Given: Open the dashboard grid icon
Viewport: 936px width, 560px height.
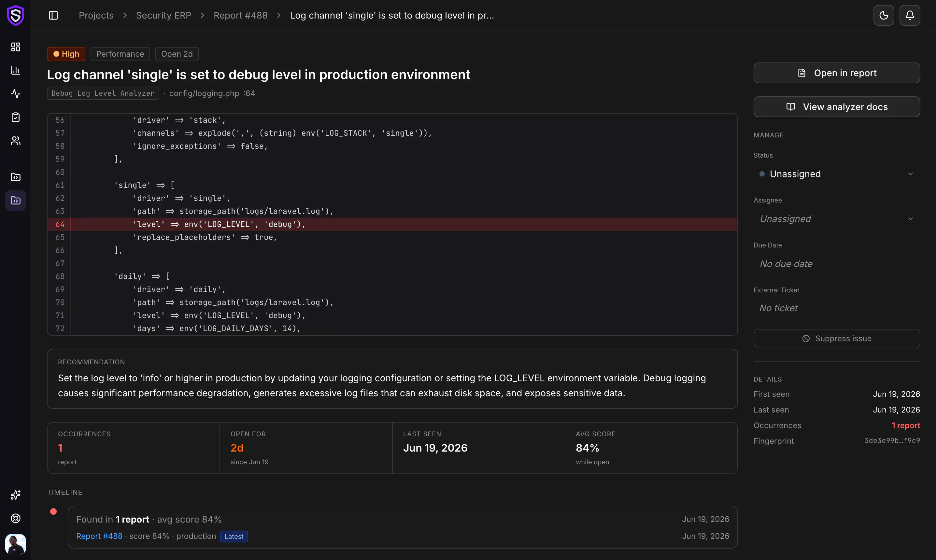Looking at the screenshot, I should pyautogui.click(x=16, y=47).
